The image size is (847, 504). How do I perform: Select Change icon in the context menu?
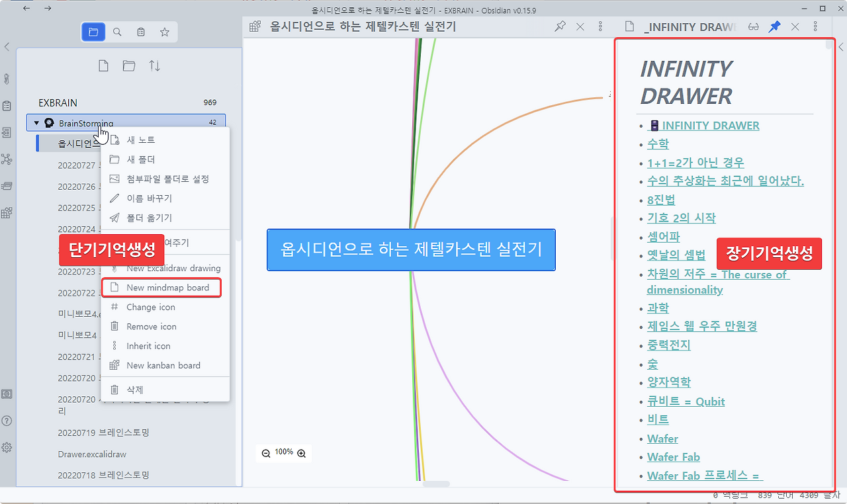(x=165, y=307)
